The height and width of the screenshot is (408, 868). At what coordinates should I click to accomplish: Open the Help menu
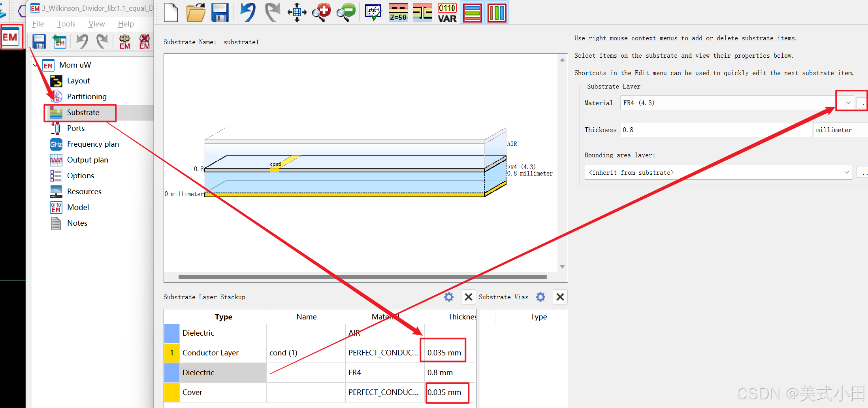click(126, 24)
